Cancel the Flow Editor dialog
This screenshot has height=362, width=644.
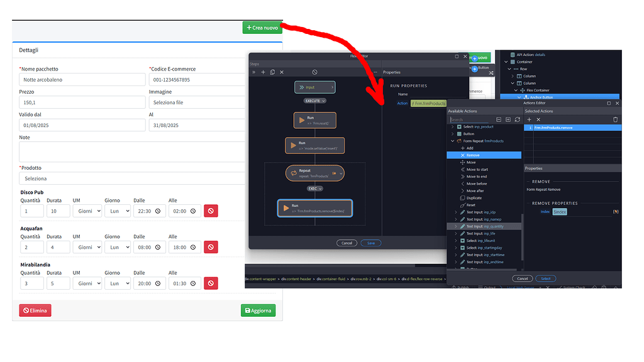pyautogui.click(x=347, y=243)
